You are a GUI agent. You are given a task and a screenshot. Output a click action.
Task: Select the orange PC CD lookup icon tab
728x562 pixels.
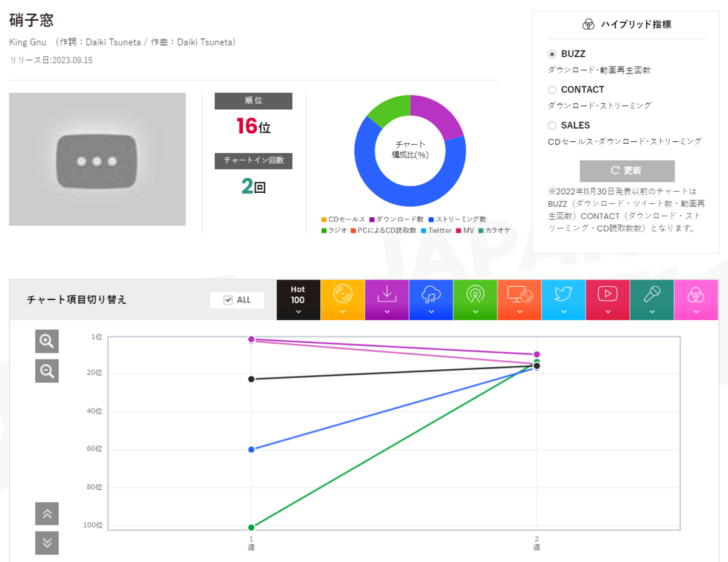pyautogui.click(x=519, y=300)
